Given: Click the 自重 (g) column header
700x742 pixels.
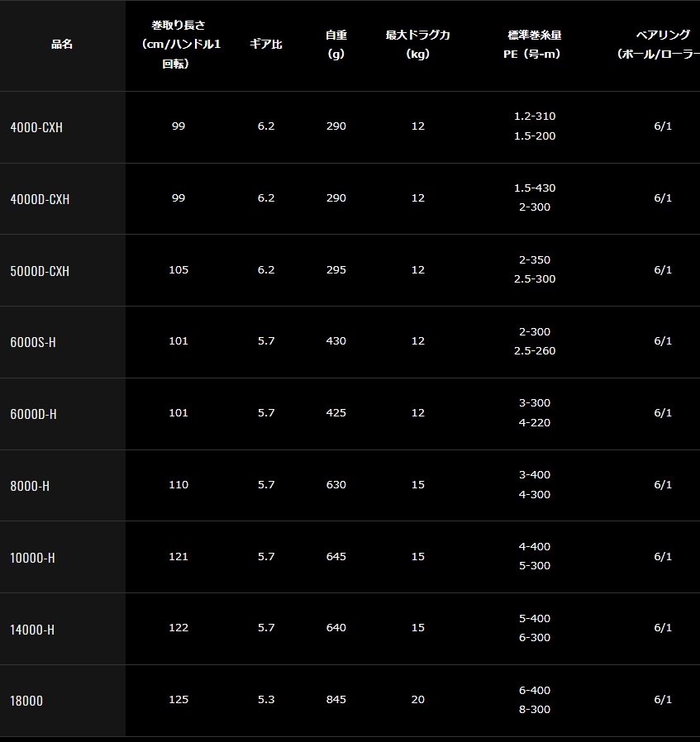Looking at the screenshot, I should 336,45.
